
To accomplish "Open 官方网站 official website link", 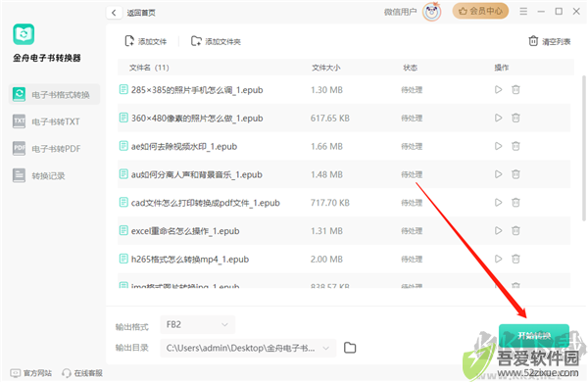I will [31, 373].
